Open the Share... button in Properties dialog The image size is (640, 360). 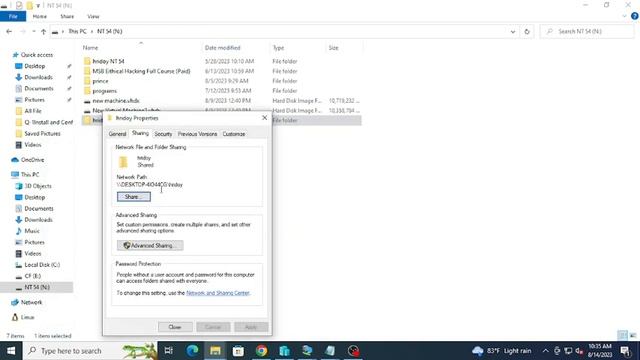(133, 197)
